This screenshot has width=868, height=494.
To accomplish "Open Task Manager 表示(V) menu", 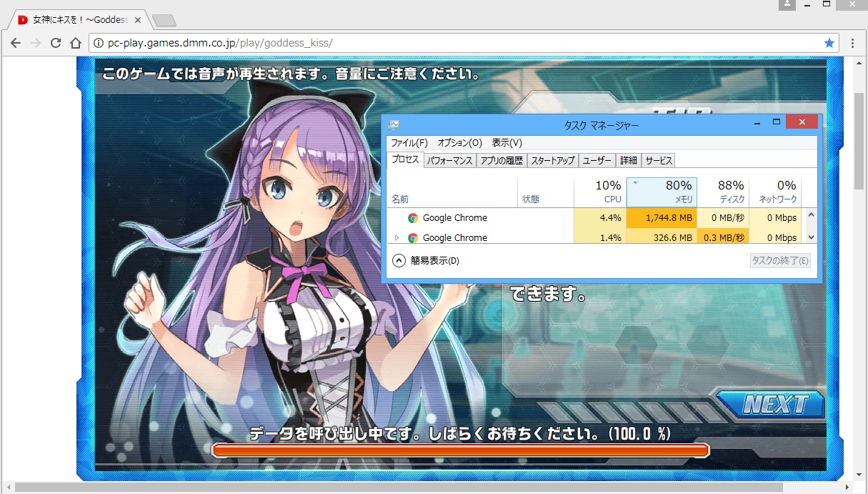I will click(507, 143).
